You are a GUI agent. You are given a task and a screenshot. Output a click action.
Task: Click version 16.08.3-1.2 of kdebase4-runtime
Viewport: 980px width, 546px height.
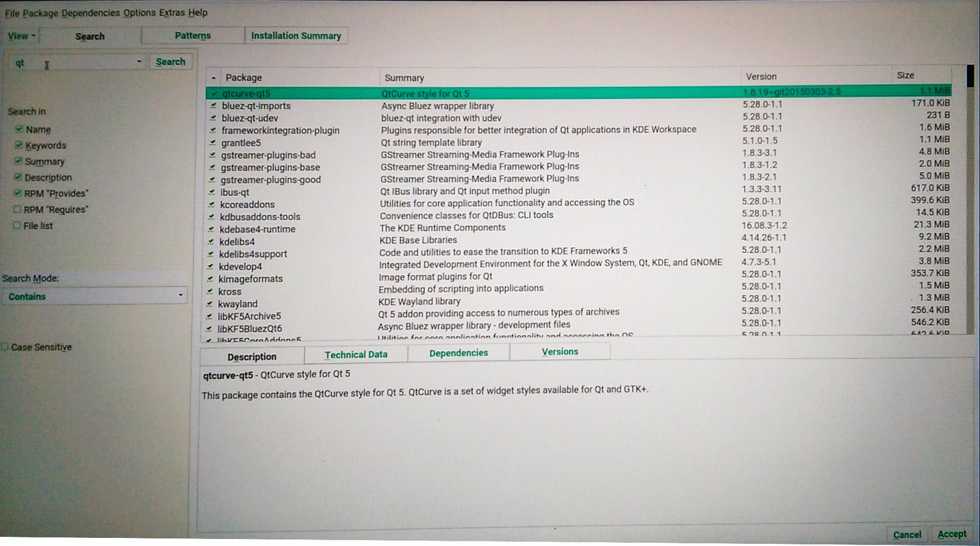pyautogui.click(x=764, y=226)
